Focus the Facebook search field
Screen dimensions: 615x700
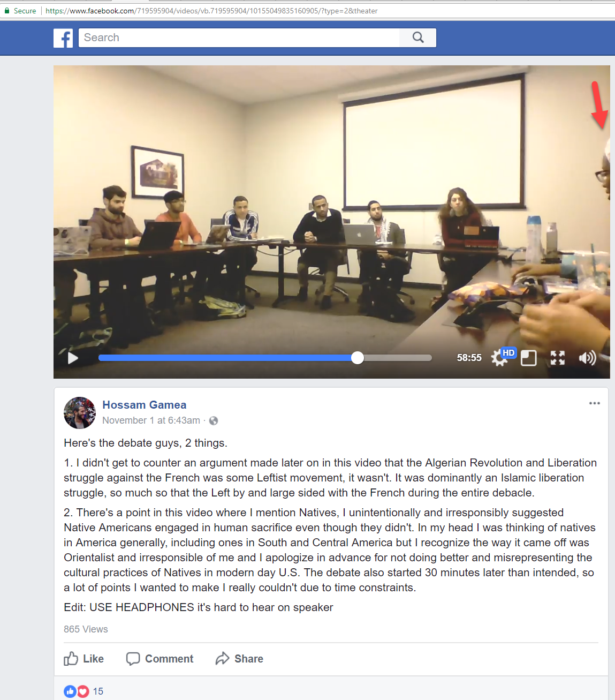click(239, 37)
